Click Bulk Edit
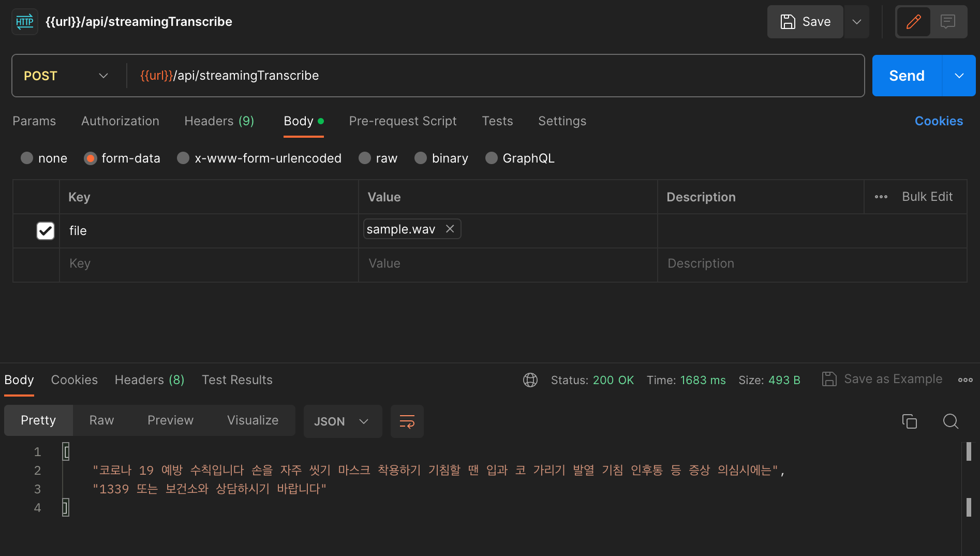 click(x=927, y=197)
